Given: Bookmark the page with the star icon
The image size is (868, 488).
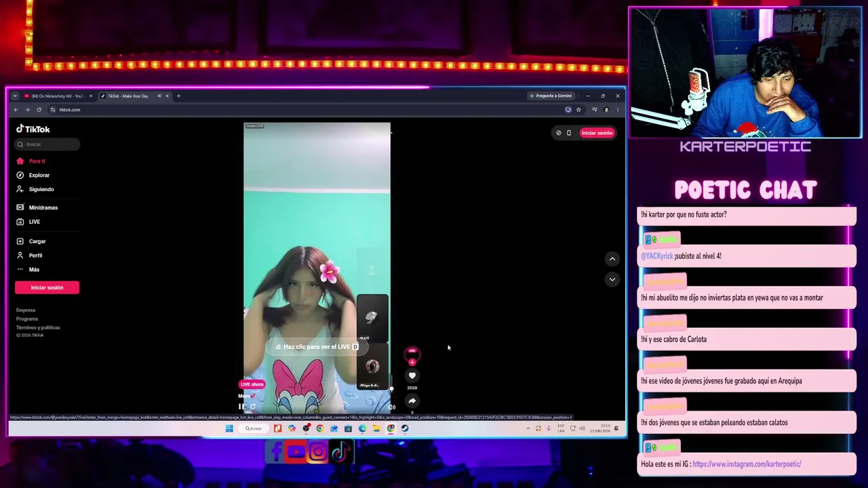Looking at the screenshot, I should click(578, 110).
